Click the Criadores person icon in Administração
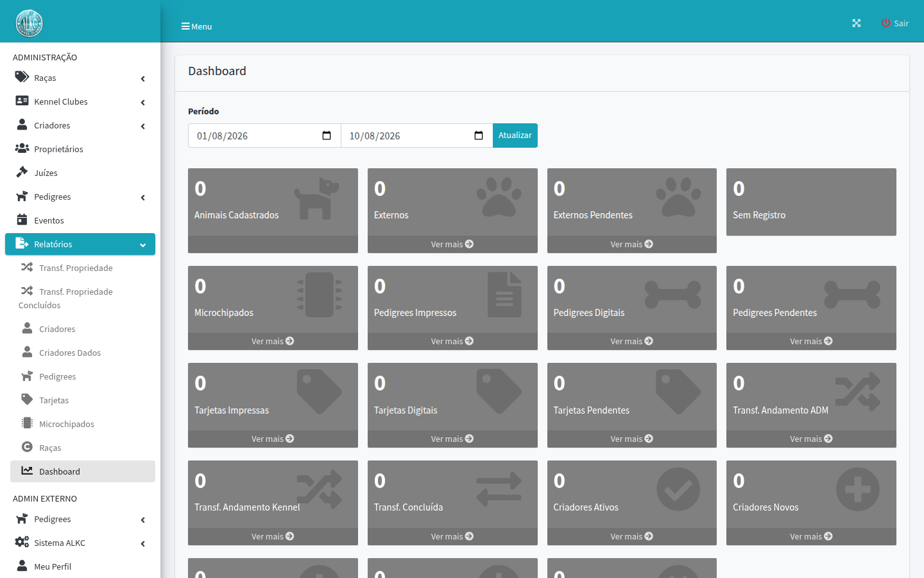The image size is (924, 578). 22,125
